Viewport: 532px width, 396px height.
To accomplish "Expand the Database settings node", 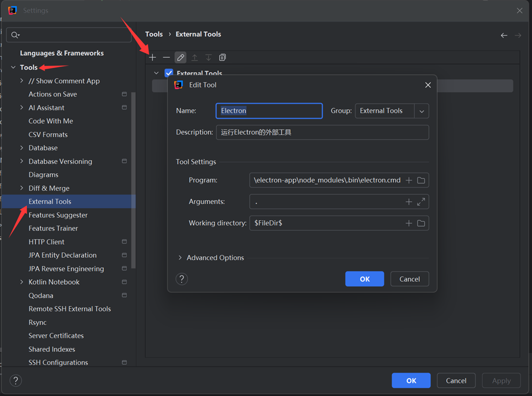I will (22, 148).
